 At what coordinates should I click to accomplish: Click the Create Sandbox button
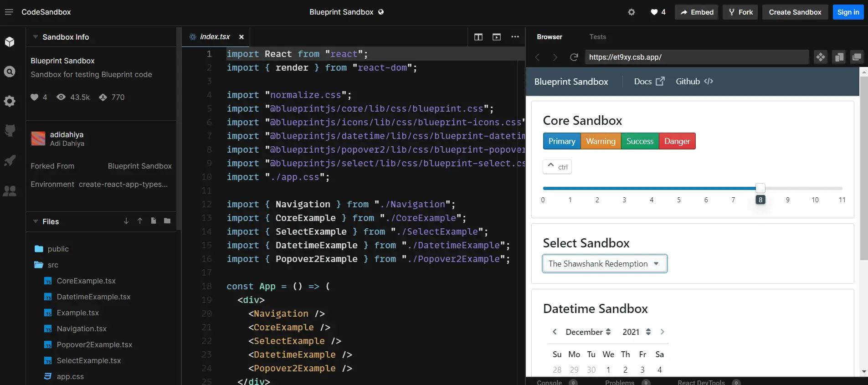point(795,12)
